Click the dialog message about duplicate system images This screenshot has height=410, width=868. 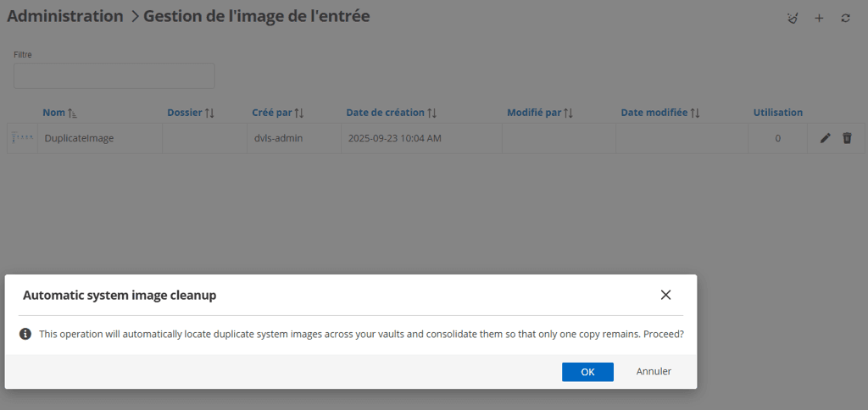click(x=359, y=335)
